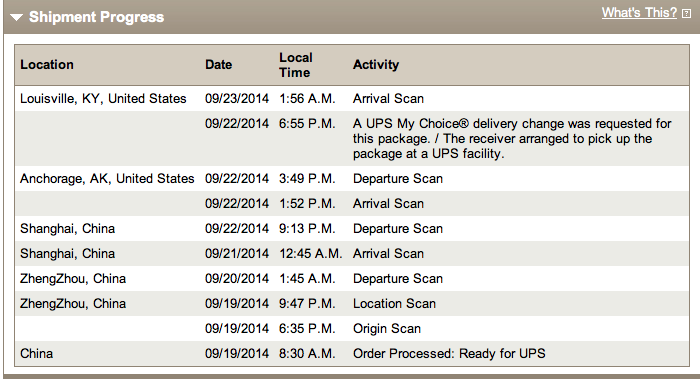
Task: Select the Date column header
Action: (x=218, y=65)
